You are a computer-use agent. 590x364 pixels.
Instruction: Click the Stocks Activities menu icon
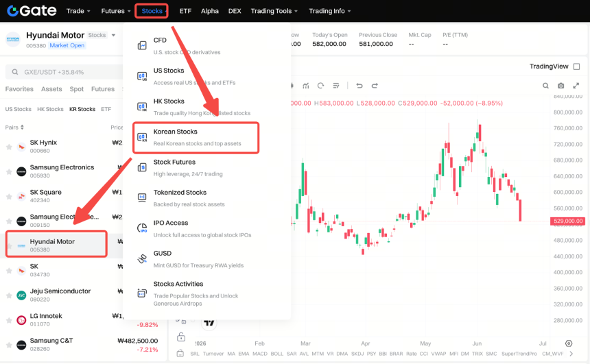click(x=142, y=293)
